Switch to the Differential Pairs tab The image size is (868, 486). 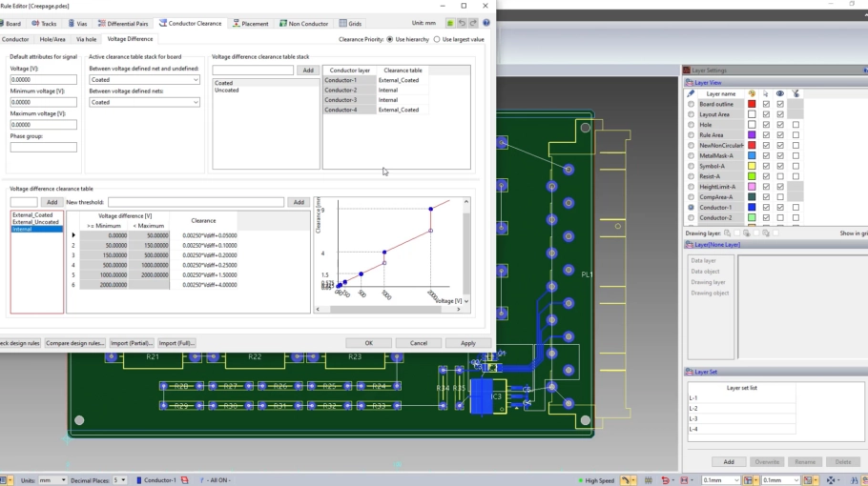coord(123,23)
